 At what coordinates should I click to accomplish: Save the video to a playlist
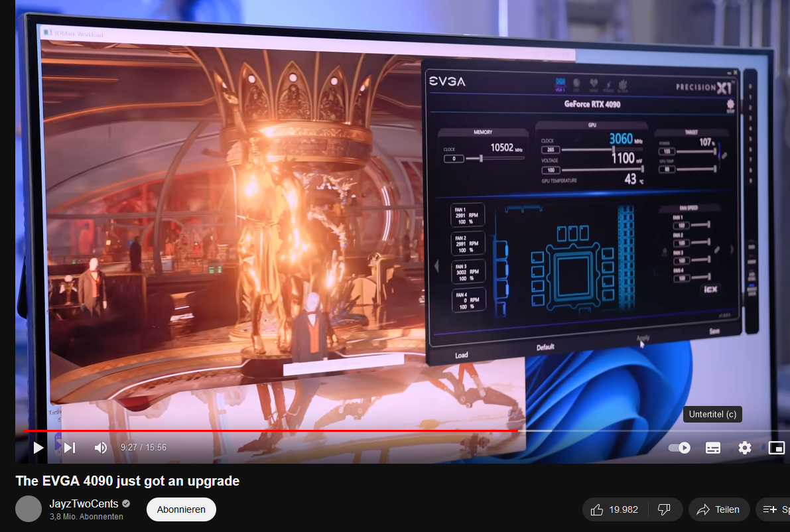(x=773, y=509)
